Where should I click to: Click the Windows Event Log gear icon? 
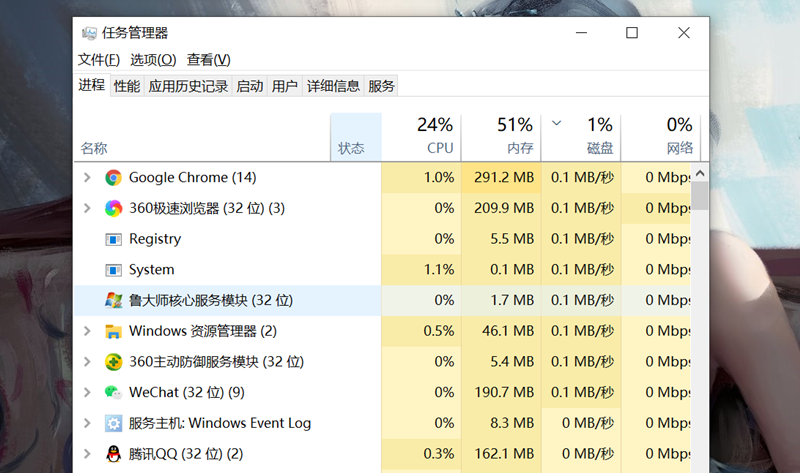113,423
